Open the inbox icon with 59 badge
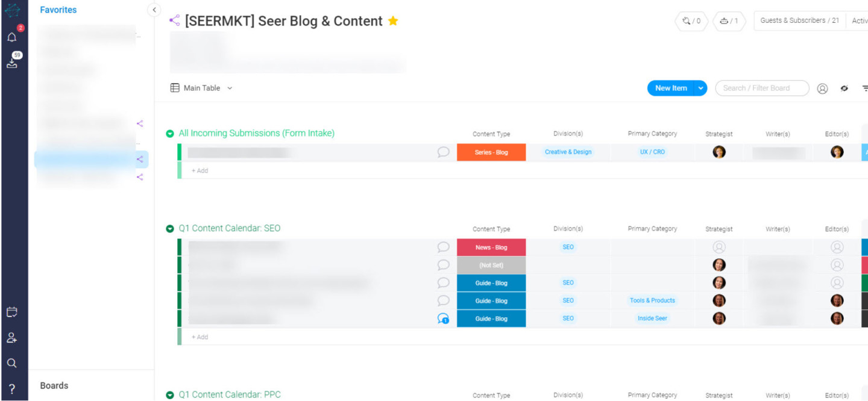The width and height of the screenshot is (868, 401). pos(13,62)
